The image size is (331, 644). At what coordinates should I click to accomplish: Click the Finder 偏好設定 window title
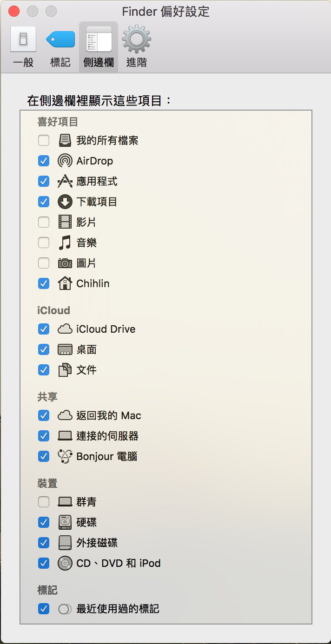[165, 11]
